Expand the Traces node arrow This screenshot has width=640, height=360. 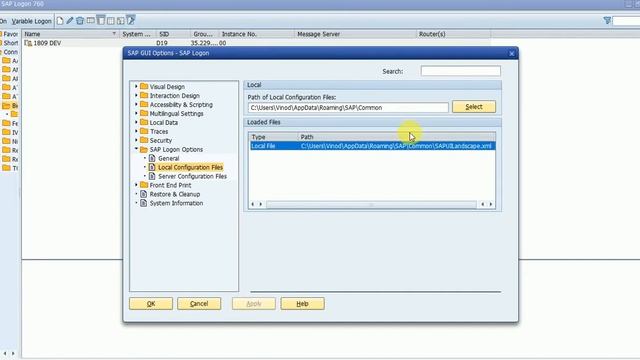[x=136, y=131]
